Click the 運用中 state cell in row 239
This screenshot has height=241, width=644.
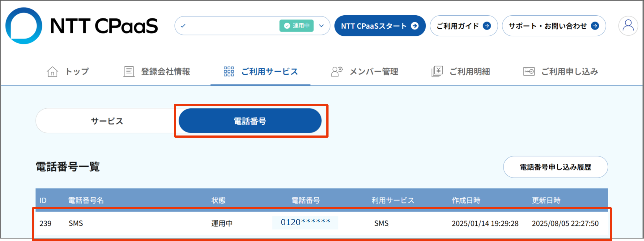click(x=222, y=223)
